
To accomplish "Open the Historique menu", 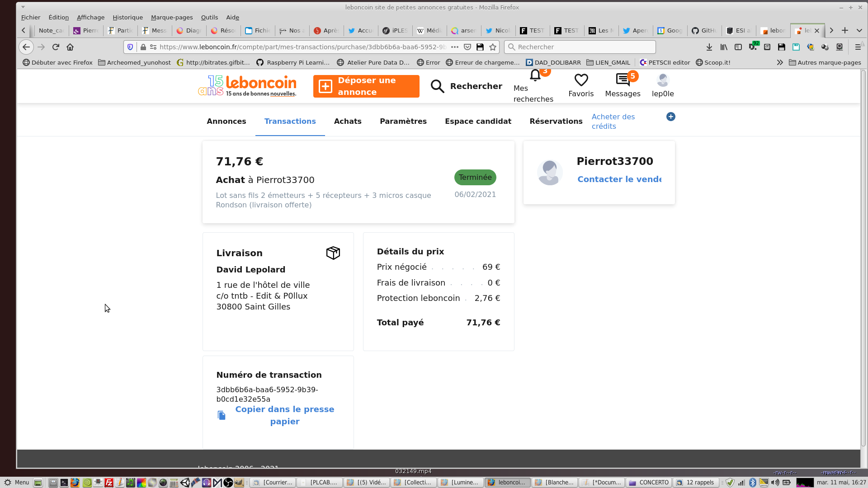I will click(127, 17).
